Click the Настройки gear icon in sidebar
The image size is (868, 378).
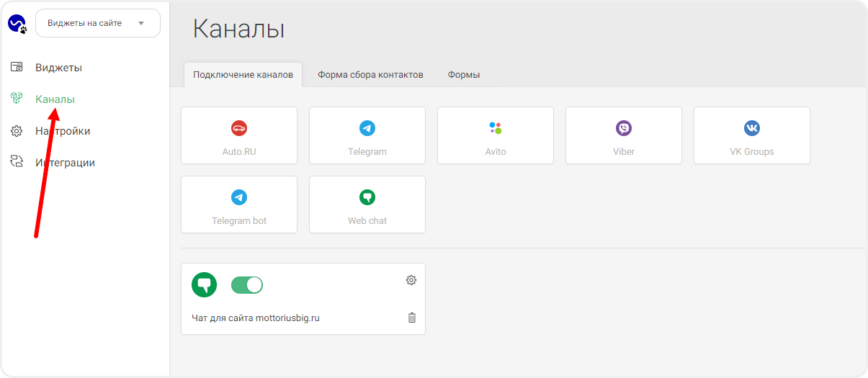click(x=17, y=131)
